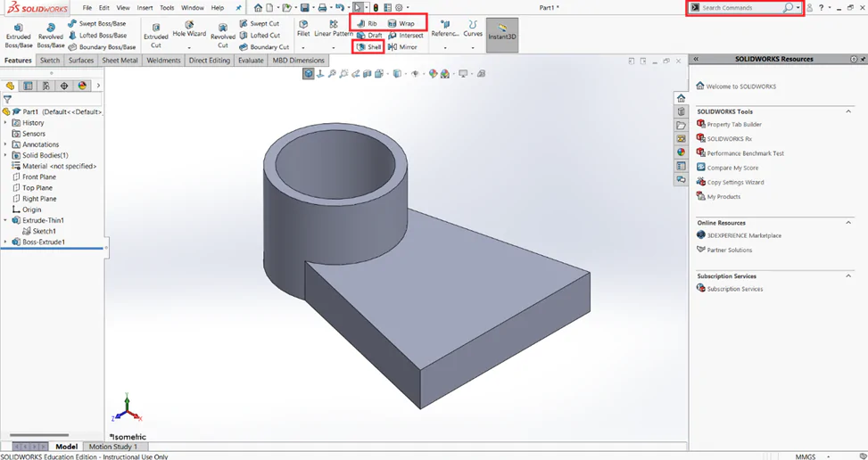The height and width of the screenshot is (460, 868).
Task: Pick the Boundary Boss/Base tool
Action: 102,47
